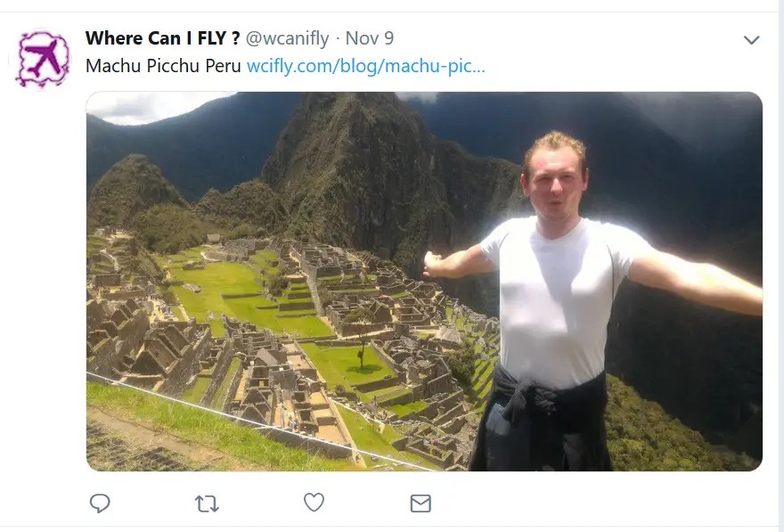Toggle the retweet arrows under the photo
The height and width of the screenshot is (532, 784).
[x=207, y=503]
